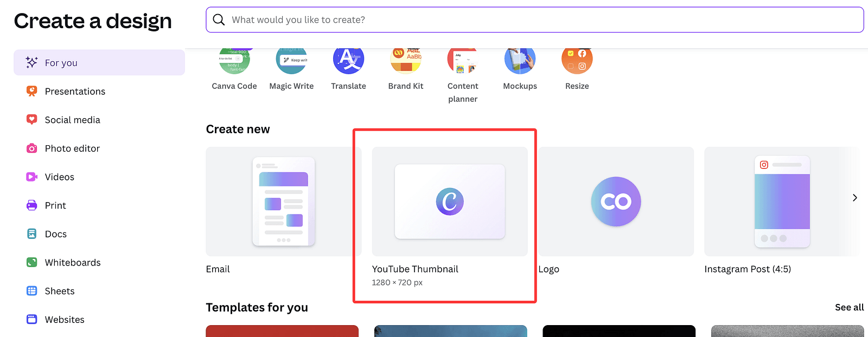Click See all templates link
The width and height of the screenshot is (868, 337).
849,307
